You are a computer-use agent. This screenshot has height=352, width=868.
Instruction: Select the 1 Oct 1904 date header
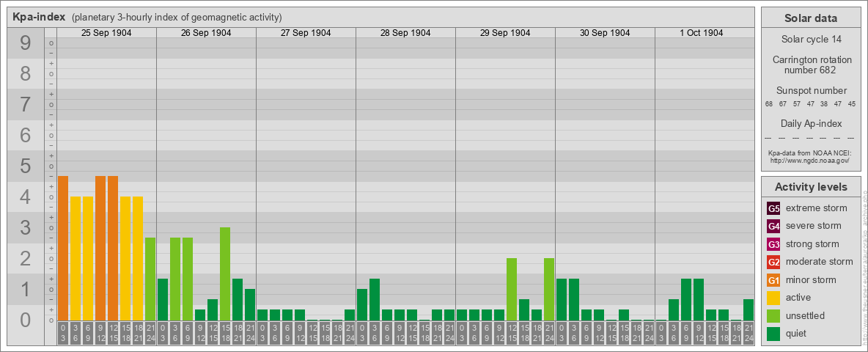click(702, 33)
